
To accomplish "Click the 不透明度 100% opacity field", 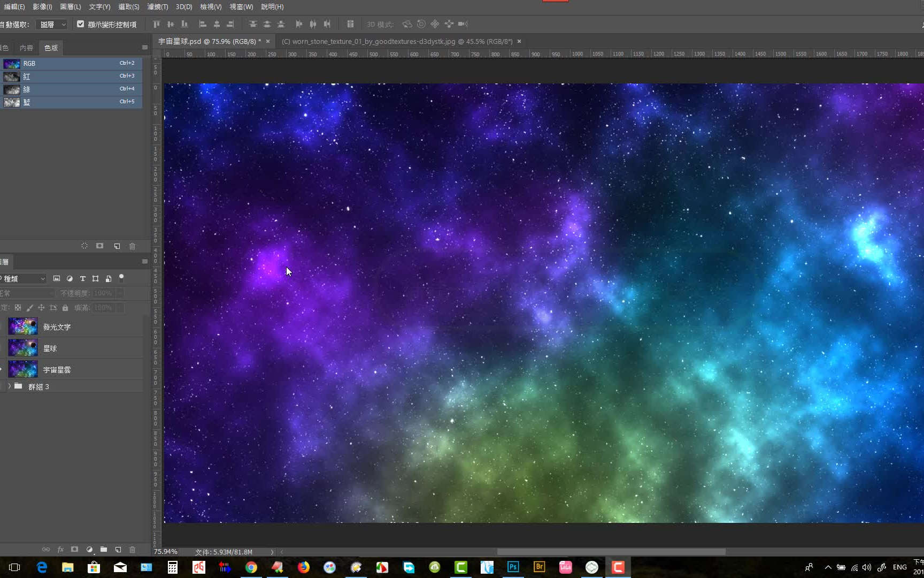I will click(x=102, y=293).
